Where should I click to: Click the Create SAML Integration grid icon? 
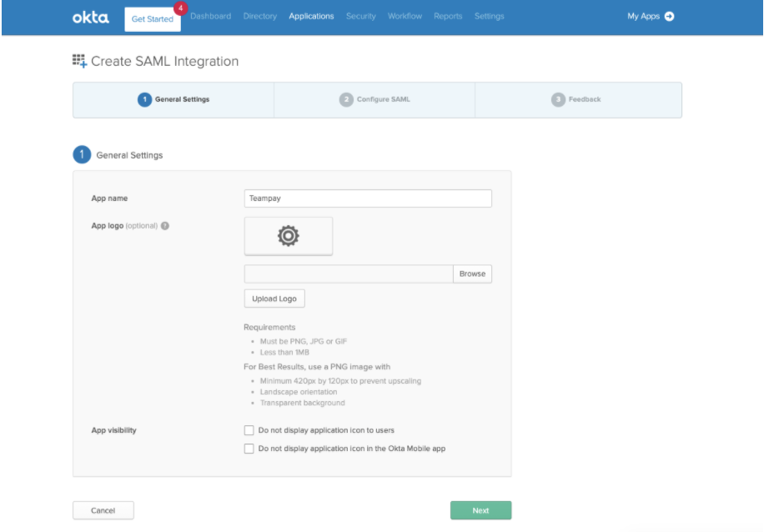point(79,62)
